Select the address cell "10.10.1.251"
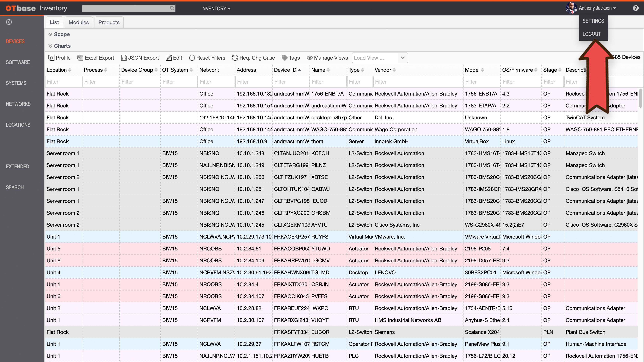This screenshot has height=362, width=644. click(254, 189)
